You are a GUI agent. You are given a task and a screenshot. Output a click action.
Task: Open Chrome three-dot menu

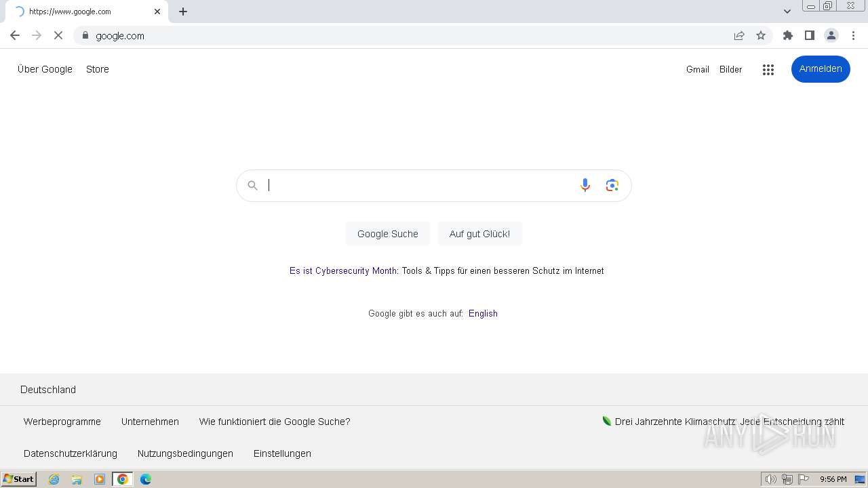tap(853, 35)
